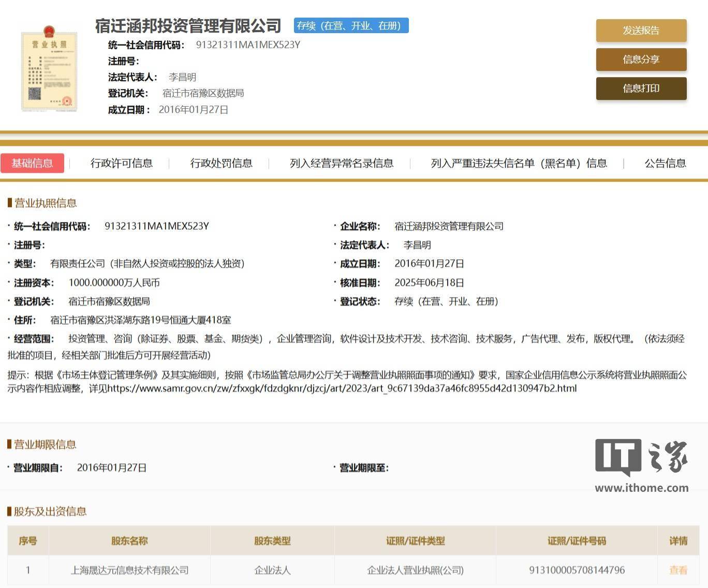This screenshot has height=588, width=708.
Task: Select the 基础信息 tab
Action: tap(32, 163)
